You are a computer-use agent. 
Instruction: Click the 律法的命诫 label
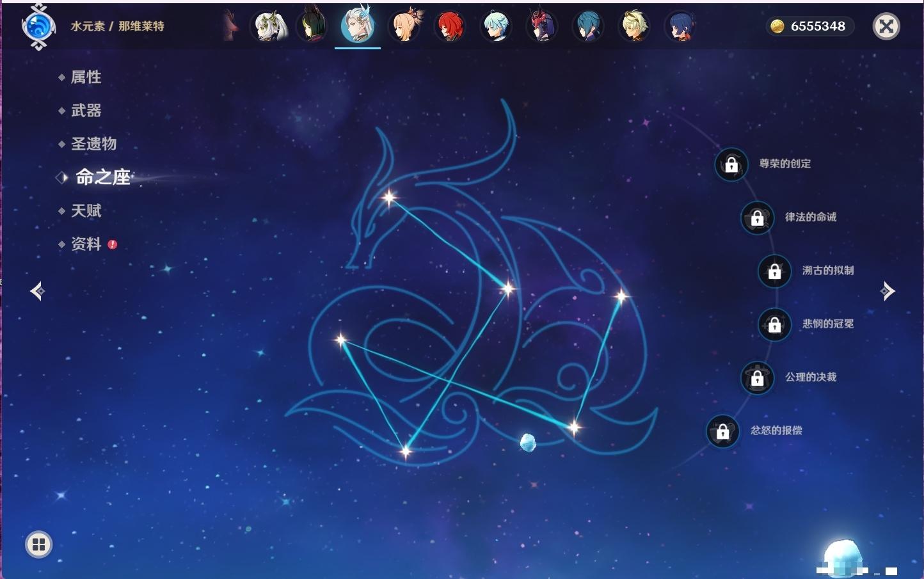pyautogui.click(x=811, y=217)
